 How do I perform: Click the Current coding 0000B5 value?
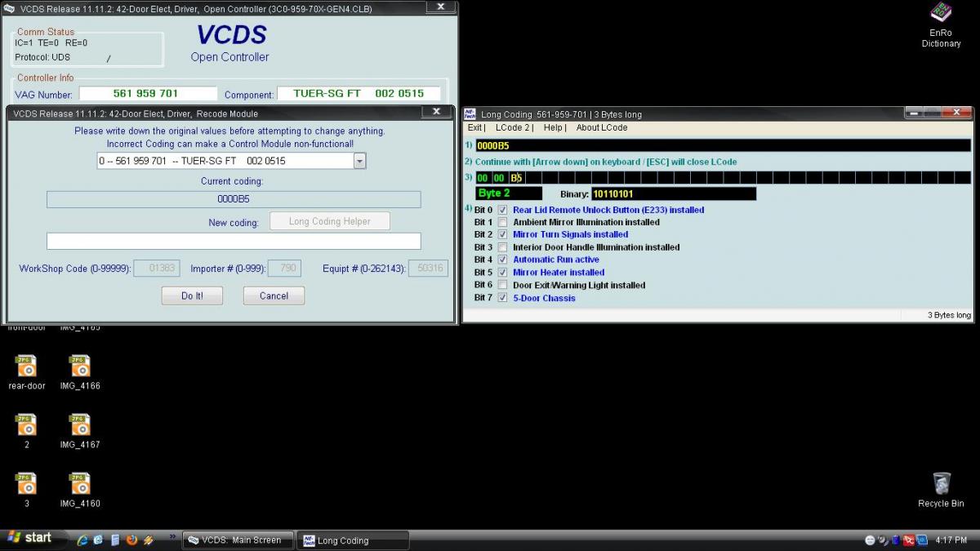click(234, 199)
